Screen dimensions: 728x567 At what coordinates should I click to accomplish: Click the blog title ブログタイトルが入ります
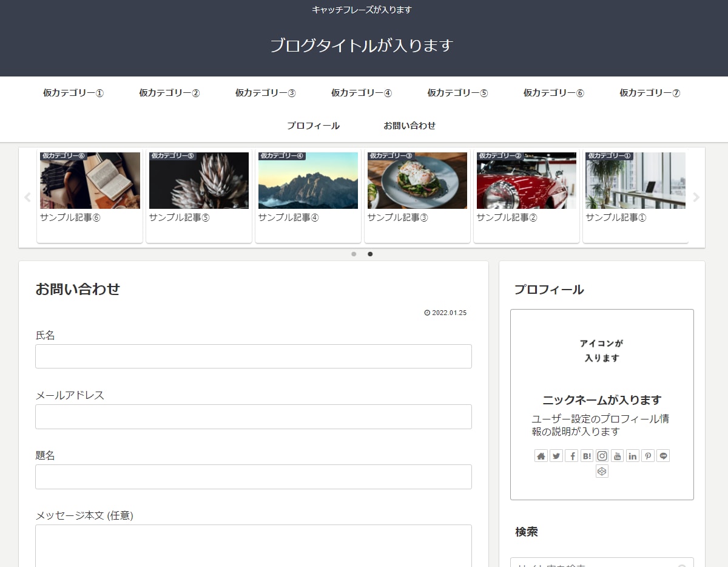point(362,46)
